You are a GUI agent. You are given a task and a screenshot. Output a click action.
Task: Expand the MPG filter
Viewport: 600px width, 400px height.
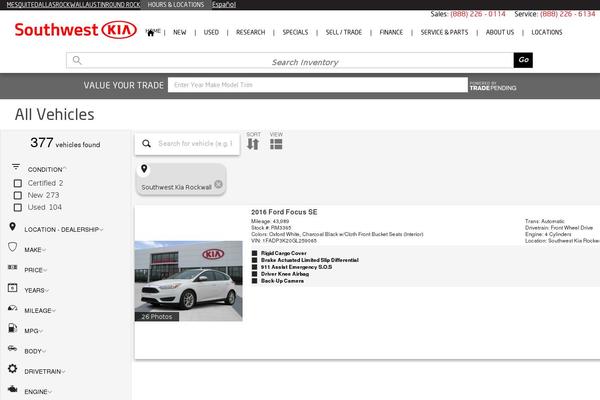click(x=33, y=331)
